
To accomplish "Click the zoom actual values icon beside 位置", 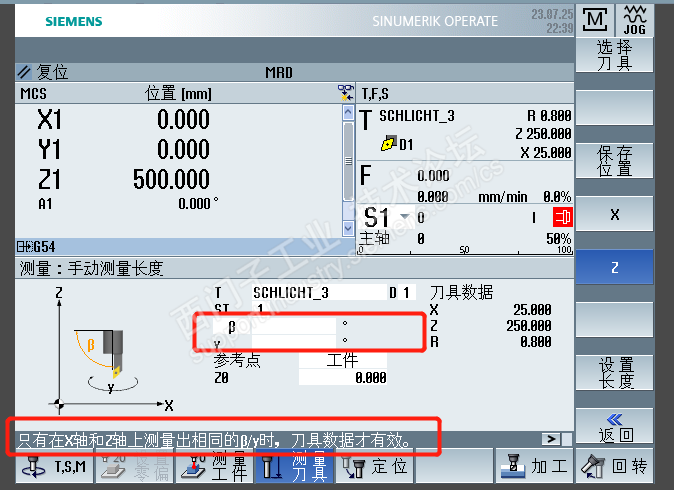I will click(346, 93).
